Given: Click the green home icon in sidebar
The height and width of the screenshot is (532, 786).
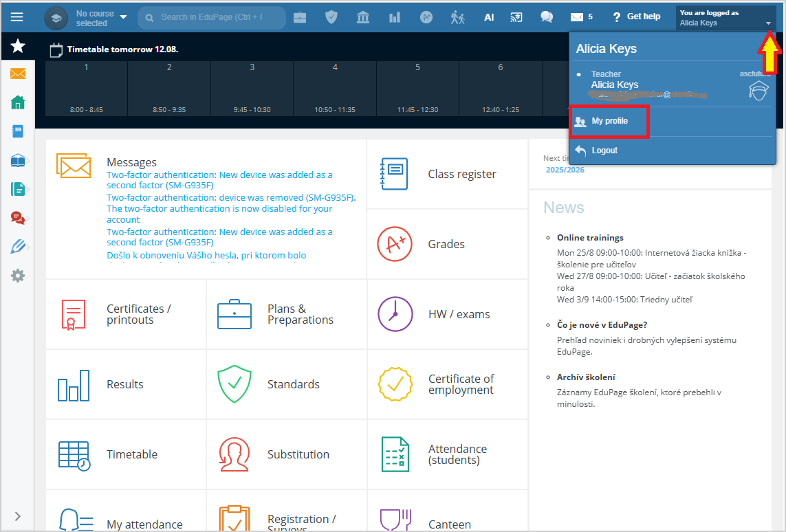Looking at the screenshot, I should click(x=18, y=102).
